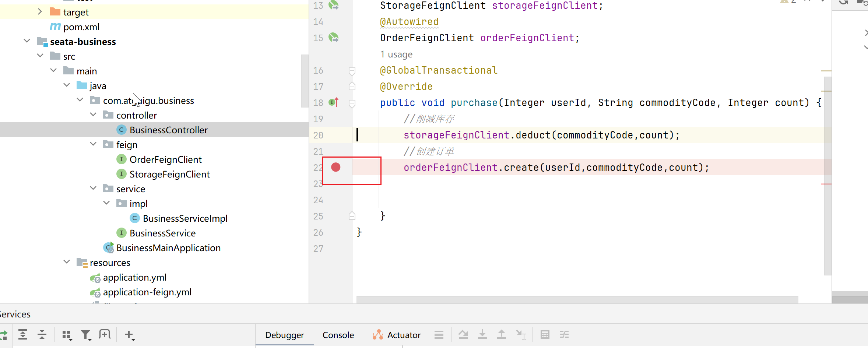
Task: Click the fold marker at line 17
Action: click(x=352, y=86)
